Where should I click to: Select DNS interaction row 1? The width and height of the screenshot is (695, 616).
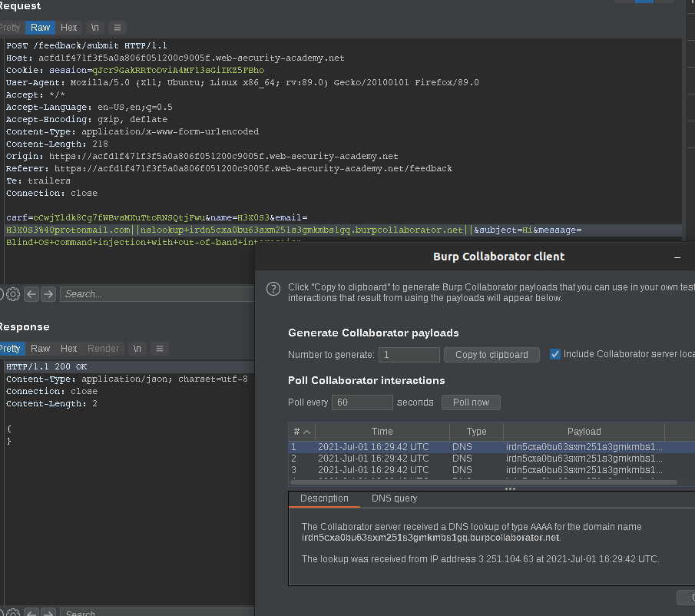(x=491, y=447)
